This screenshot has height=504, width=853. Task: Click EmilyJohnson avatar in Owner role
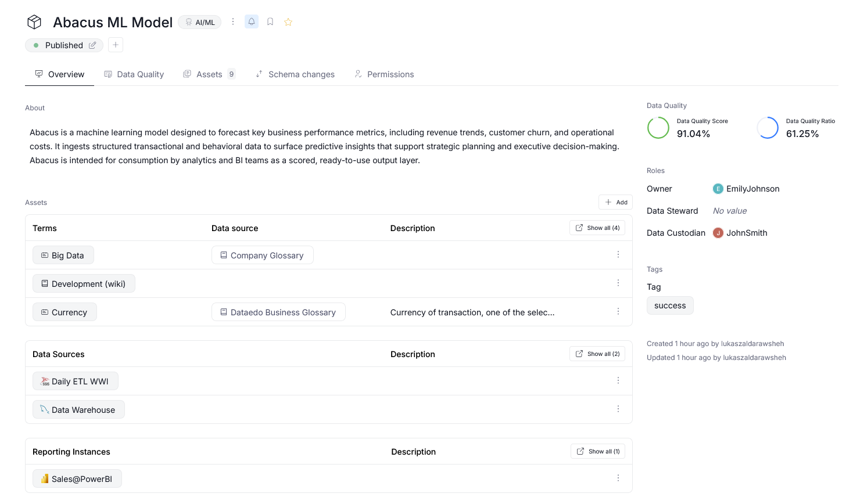[x=718, y=189]
